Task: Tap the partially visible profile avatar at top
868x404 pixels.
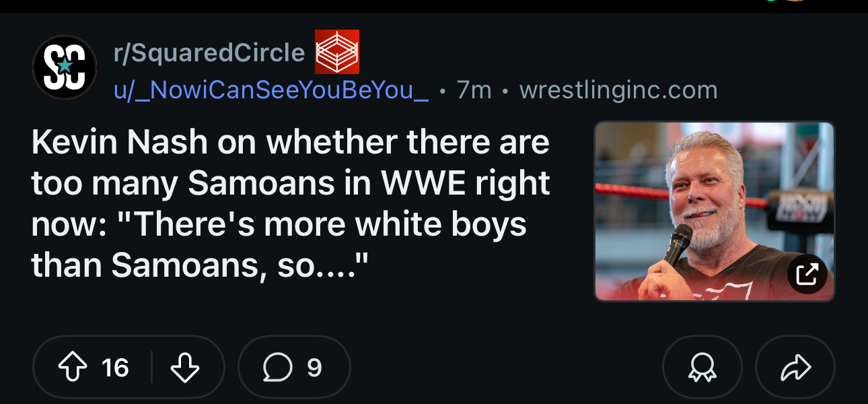Action: point(796,2)
